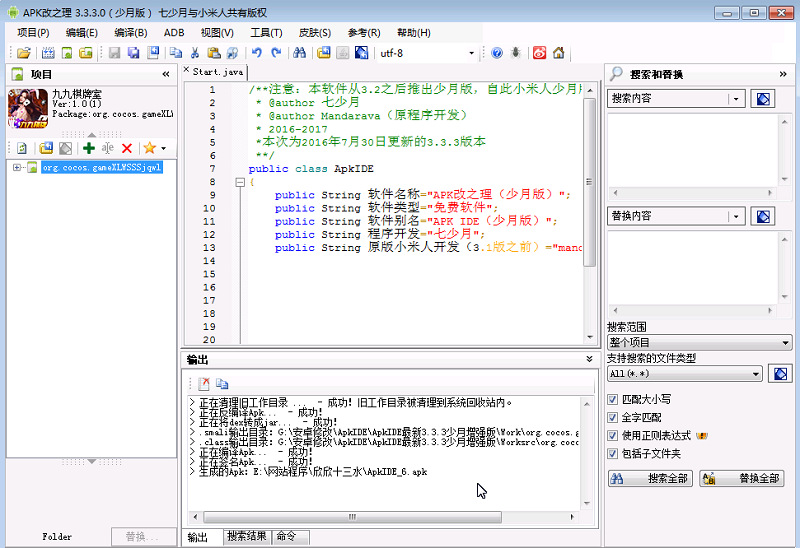Viewport: 800px width, 548px height.
Task: Click the green plus add icon
Action: (x=89, y=148)
